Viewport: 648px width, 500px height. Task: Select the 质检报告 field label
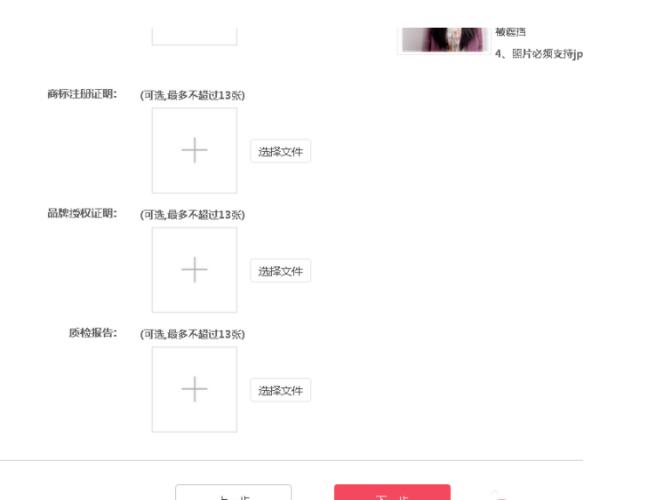click(x=93, y=333)
